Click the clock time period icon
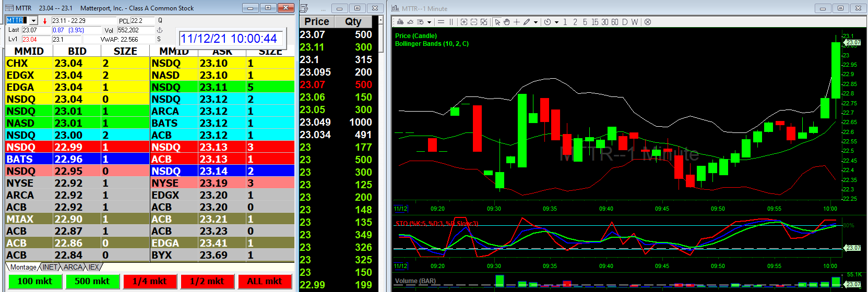 [x=548, y=22]
